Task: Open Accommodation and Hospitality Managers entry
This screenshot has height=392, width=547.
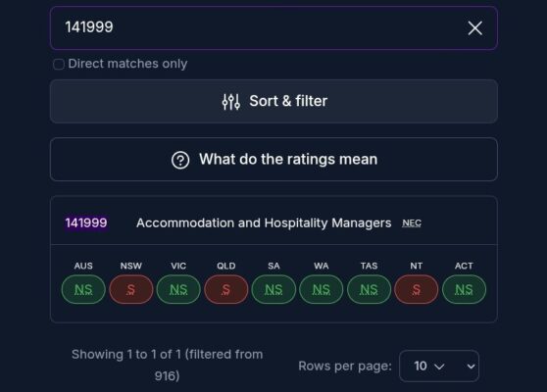Action: click(264, 222)
